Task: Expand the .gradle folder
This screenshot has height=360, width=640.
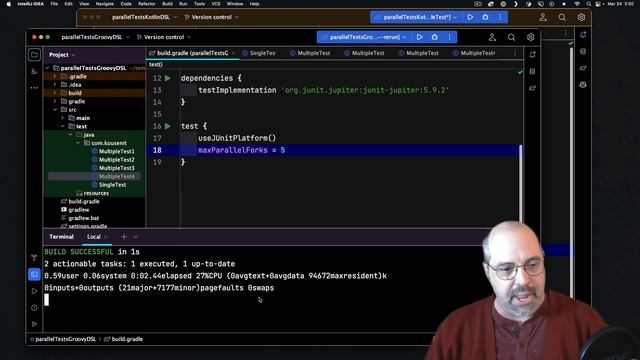Action: coord(55,76)
